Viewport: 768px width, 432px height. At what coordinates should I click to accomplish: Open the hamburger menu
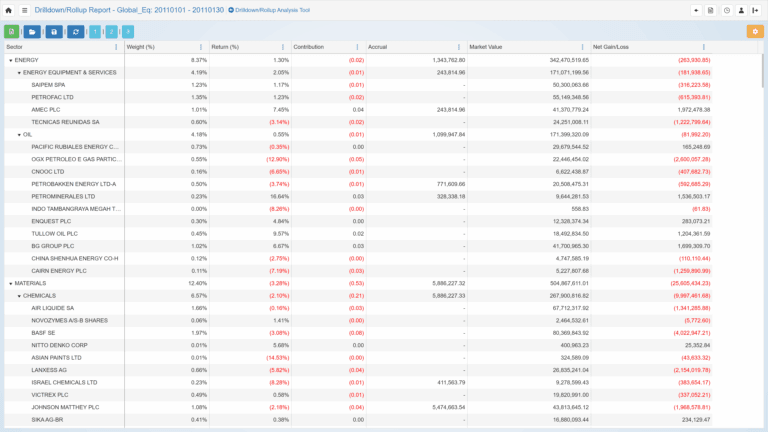pos(24,10)
